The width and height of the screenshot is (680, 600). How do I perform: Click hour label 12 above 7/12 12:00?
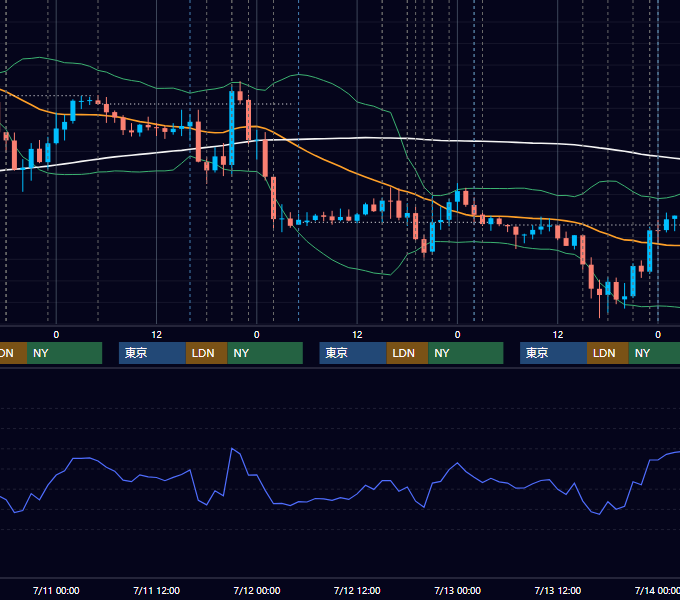[x=357, y=335]
